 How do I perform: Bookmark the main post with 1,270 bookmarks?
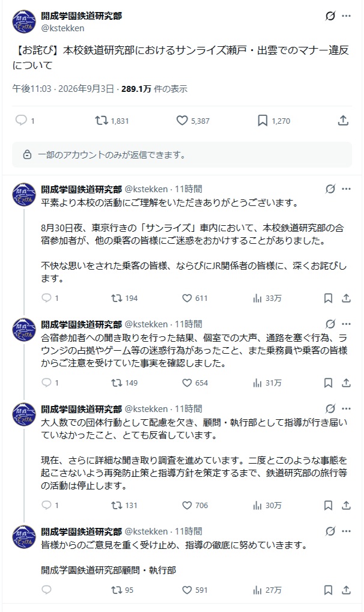(x=262, y=121)
